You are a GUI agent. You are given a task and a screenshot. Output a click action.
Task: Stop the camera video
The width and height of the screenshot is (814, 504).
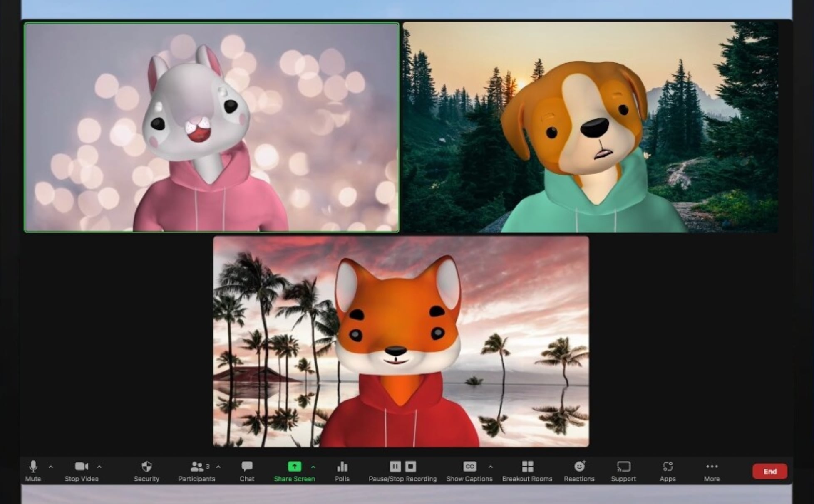click(x=81, y=467)
